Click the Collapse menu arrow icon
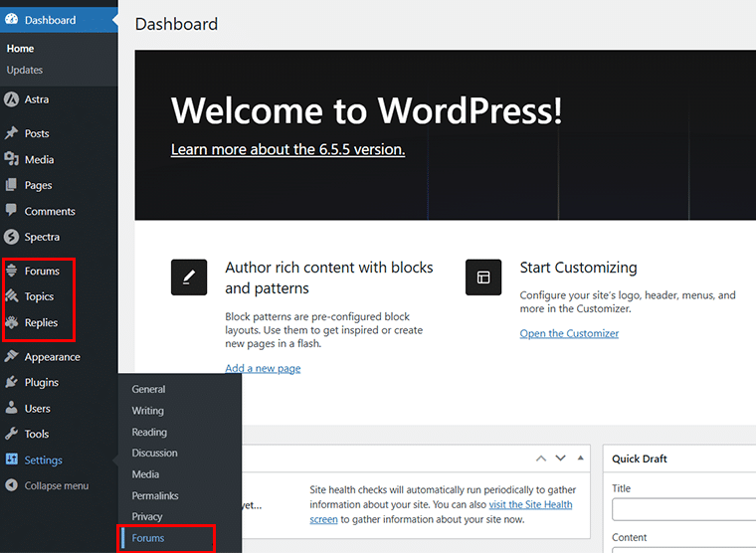This screenshot has height=553, width=756. tap(12, 485)
